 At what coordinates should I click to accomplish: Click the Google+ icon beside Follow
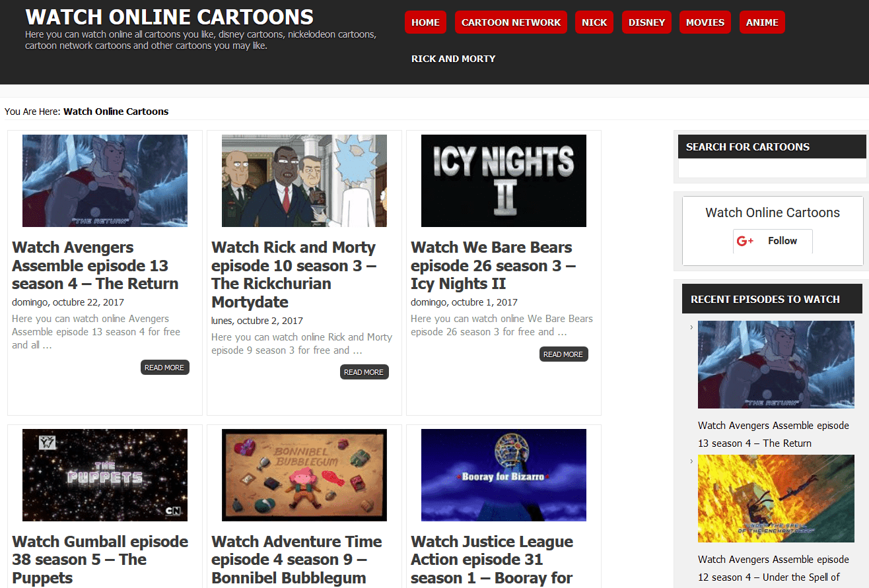pyautogui.click(x=745, y=240)
